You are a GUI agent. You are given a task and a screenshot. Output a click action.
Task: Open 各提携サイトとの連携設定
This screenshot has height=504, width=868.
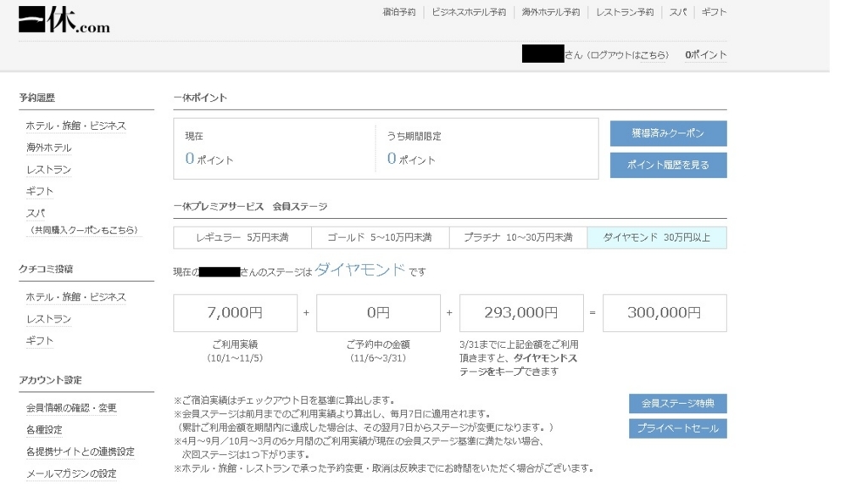81,451
